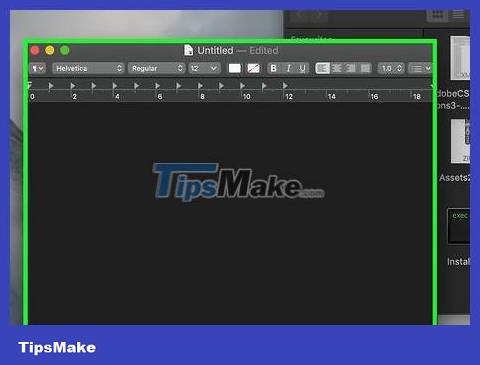Viewport: 480px width, 365px height.
Task: Select the ruler tab stop above mark 4
Action: pos(115,86)
